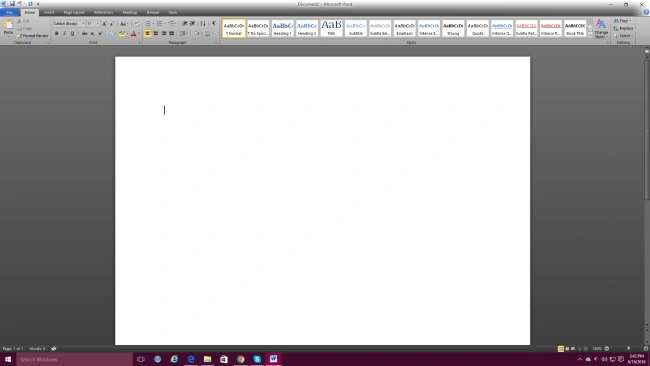Image resolution: width=650 pixels, height=366 pixels.
Task: Expand the multilevel list dropdown
Action: pos(176,24)
